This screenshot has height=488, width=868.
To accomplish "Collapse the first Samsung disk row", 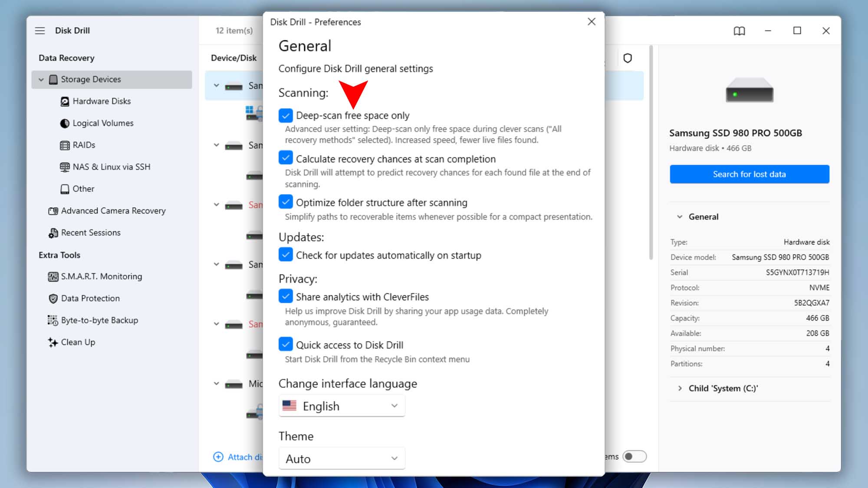I will tap(216, 85).
